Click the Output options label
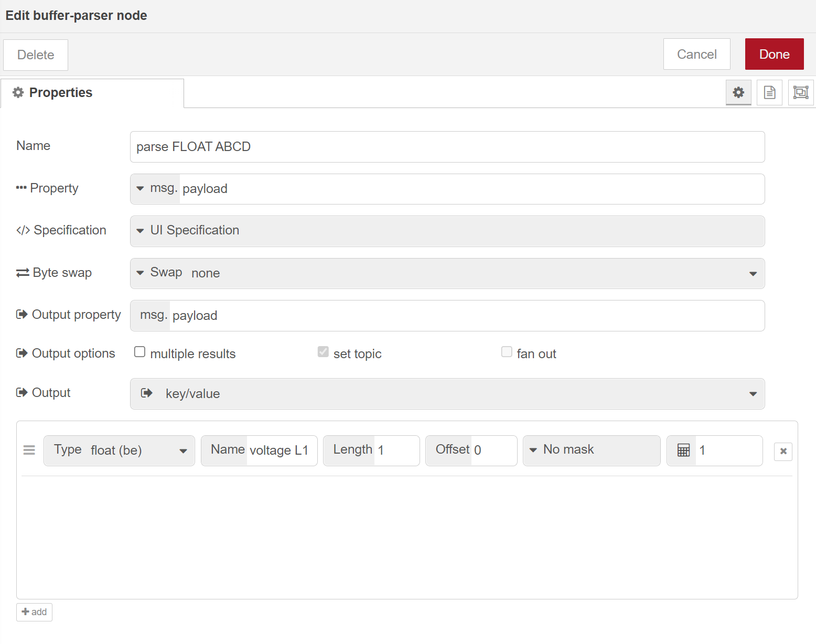The height and width of the screenshot is (644, 816). [x=66, y=353]
